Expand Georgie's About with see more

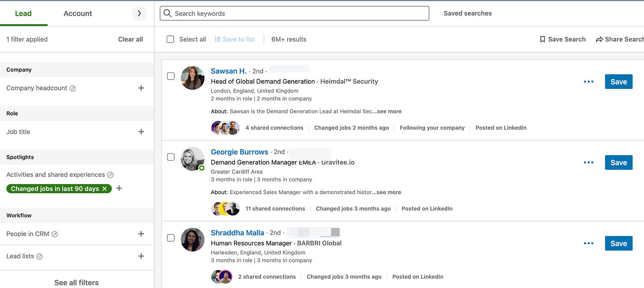(x=388, y=192)
